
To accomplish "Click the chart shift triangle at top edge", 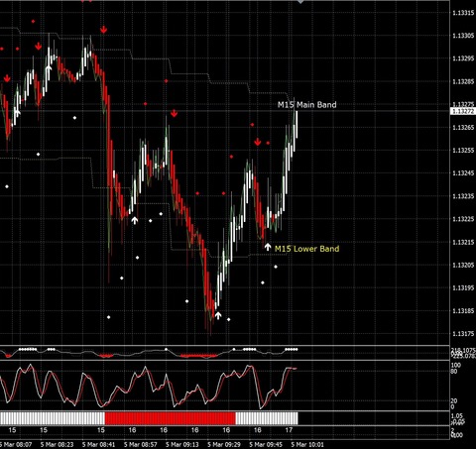I will click(300, 2).
